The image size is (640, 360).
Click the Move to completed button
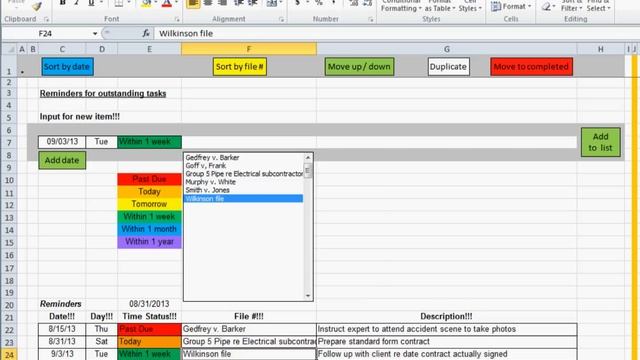pos(531,67)
